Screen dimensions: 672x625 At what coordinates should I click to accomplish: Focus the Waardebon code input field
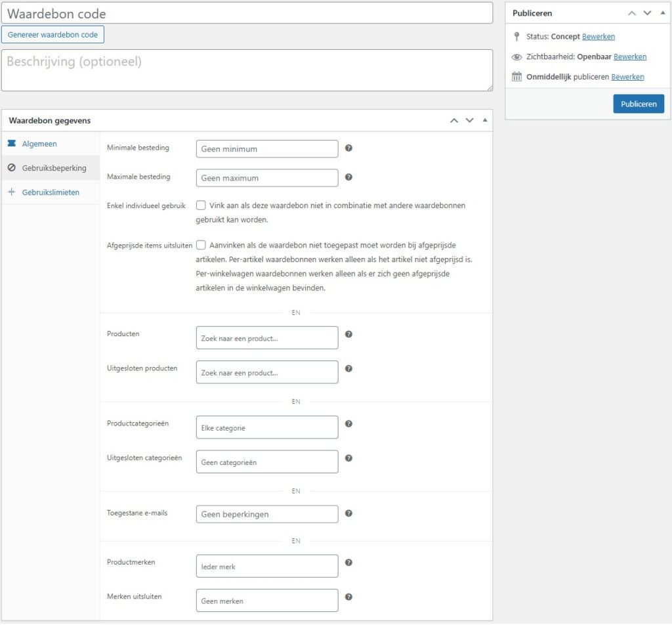click(247, 13)
